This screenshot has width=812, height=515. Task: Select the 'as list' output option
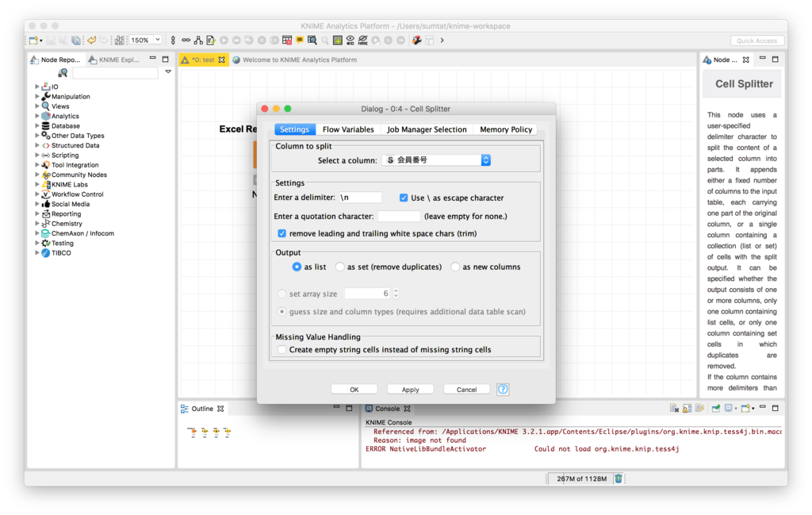click(x=297, y=267)
